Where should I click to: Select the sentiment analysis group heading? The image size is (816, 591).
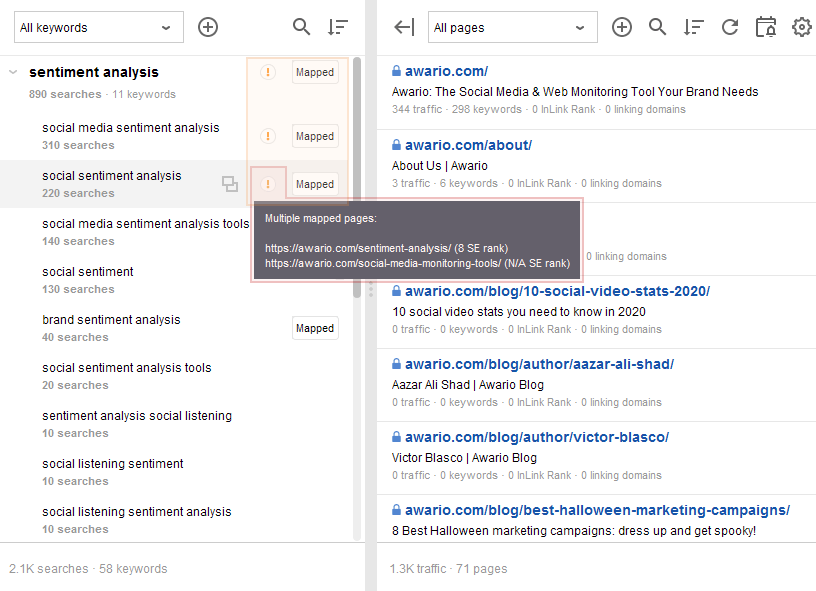point(94,72)
